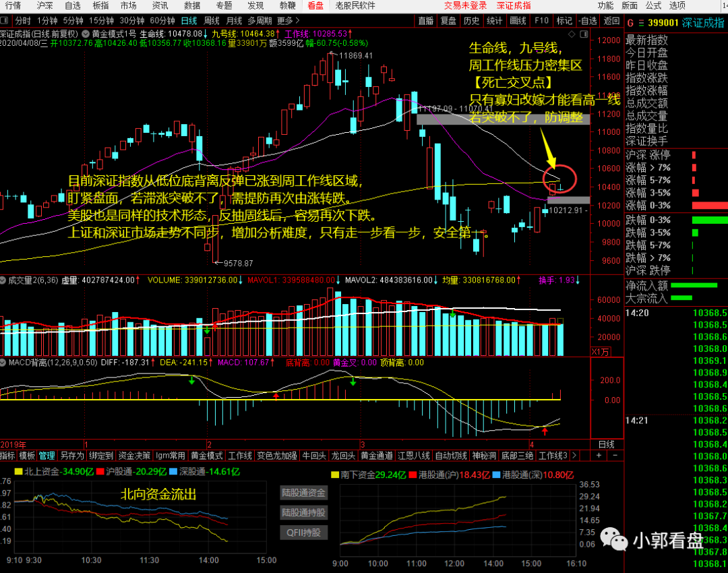This screenshot has width=728, height=573.
Task: Switch chart to 60分钟 period
Action: pyautogui.click(x=162, y=20)
